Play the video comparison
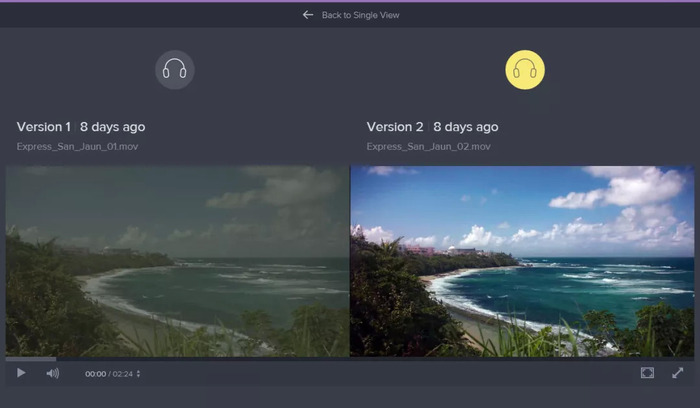Screen dimensions: 700x408 click(21, 373)
